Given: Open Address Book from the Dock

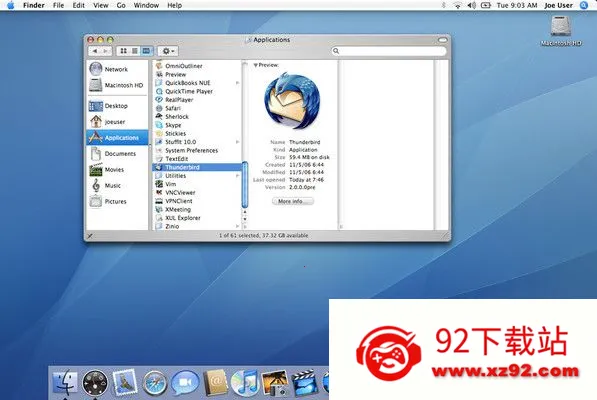Looking at the screenshot, I should pyautogui.click(x=215, y=383).
